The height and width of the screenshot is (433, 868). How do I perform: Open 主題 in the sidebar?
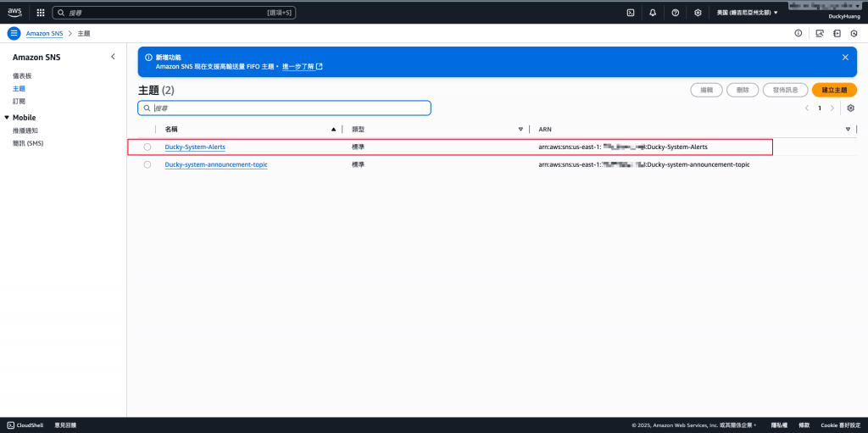(x=19, y=89)
